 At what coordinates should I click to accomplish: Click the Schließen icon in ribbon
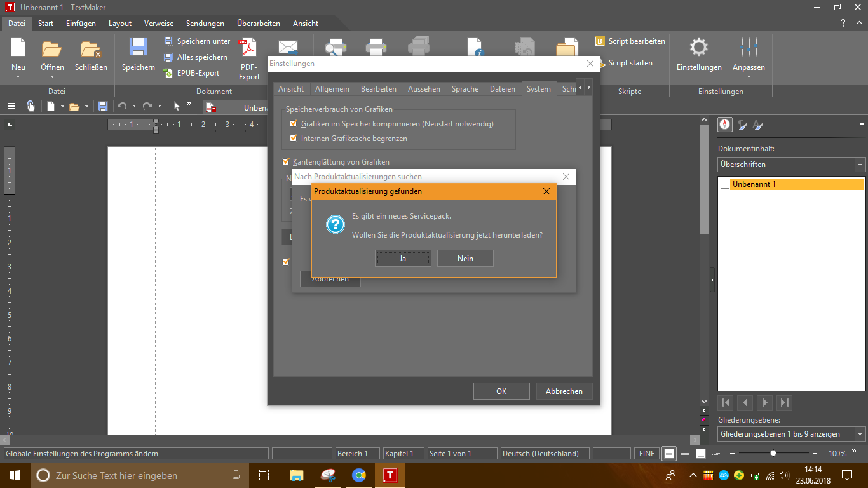pos(91,48)
